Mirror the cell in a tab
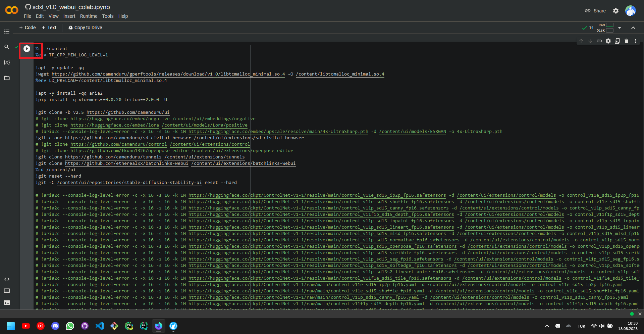644x334 pixels. click(617, 41)
